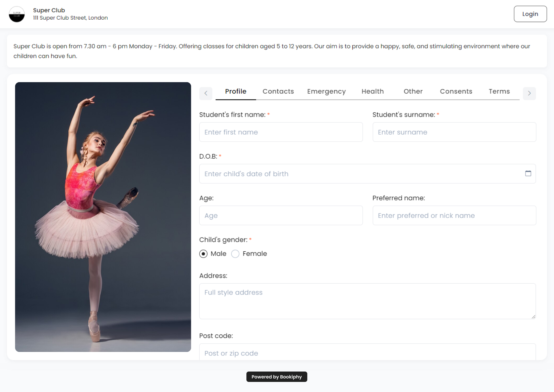Image resolution: width=554 pixels, height=392 pixels.
Task: Select the Profile tab
Action: tap(235, 91)
